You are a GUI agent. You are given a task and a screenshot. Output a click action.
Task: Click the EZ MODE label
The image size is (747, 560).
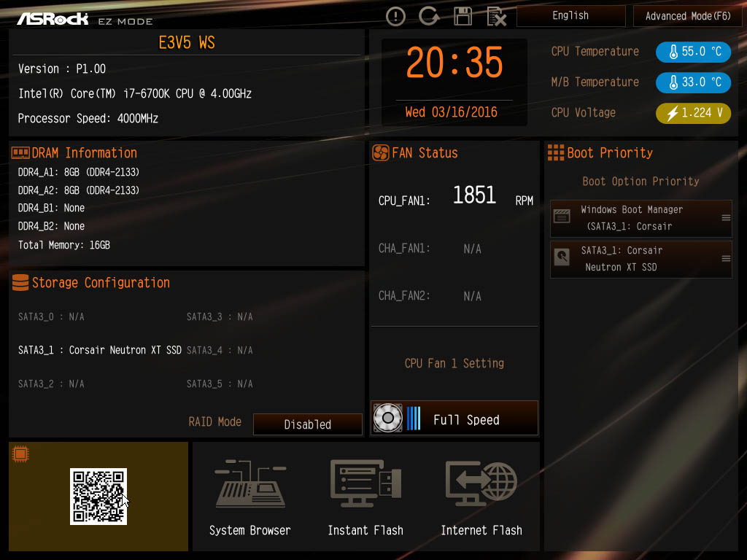pyautogui.click(x=125, y=21)
